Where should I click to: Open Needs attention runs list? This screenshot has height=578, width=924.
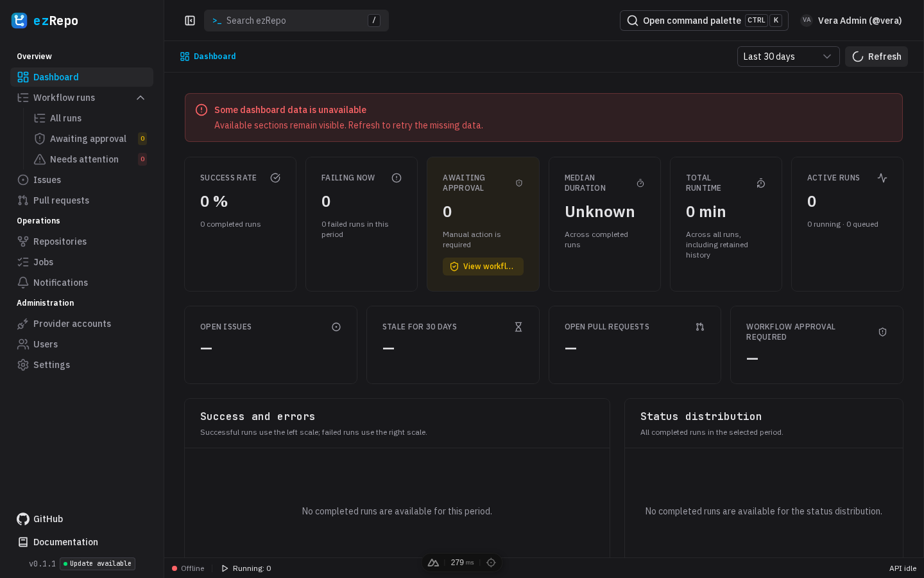[90, 159]
